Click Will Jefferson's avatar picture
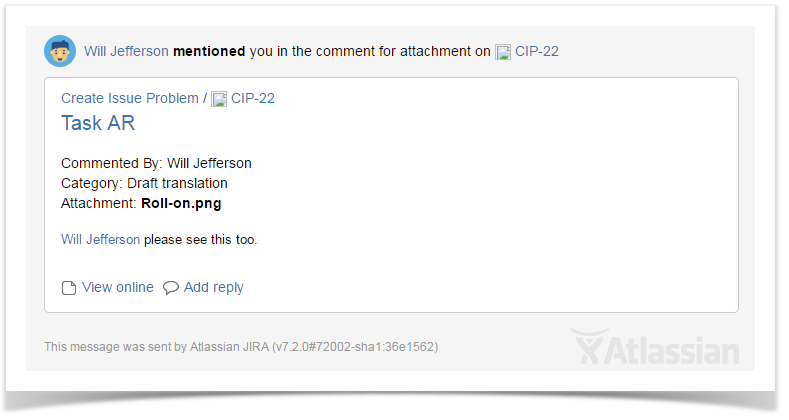The image size is (789, 420). tap(61, 51)
